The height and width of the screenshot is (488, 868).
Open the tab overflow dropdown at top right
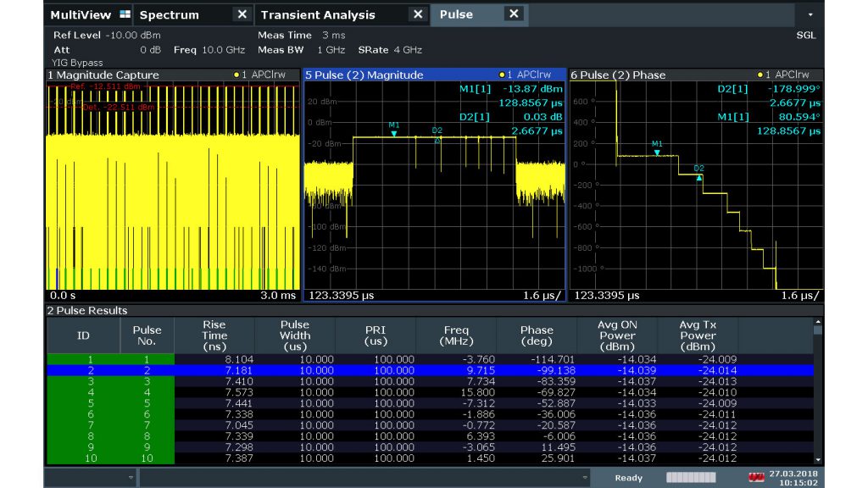pyautogui.click(x=810, y=15)
